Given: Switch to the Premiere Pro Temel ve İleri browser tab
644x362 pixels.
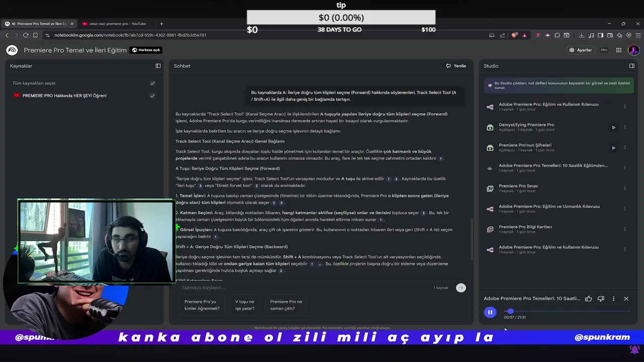Looking at the screenshot, I should pos(39,24).
